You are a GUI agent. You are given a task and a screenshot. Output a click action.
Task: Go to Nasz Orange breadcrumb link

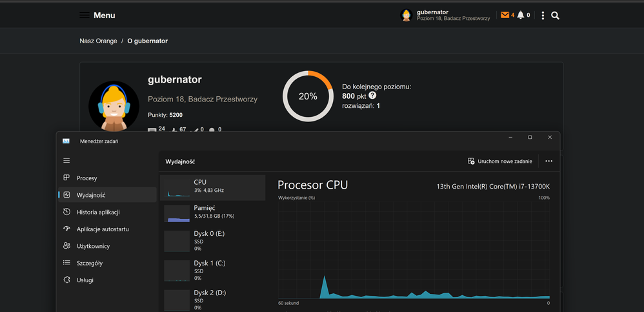tap(99, 41)
